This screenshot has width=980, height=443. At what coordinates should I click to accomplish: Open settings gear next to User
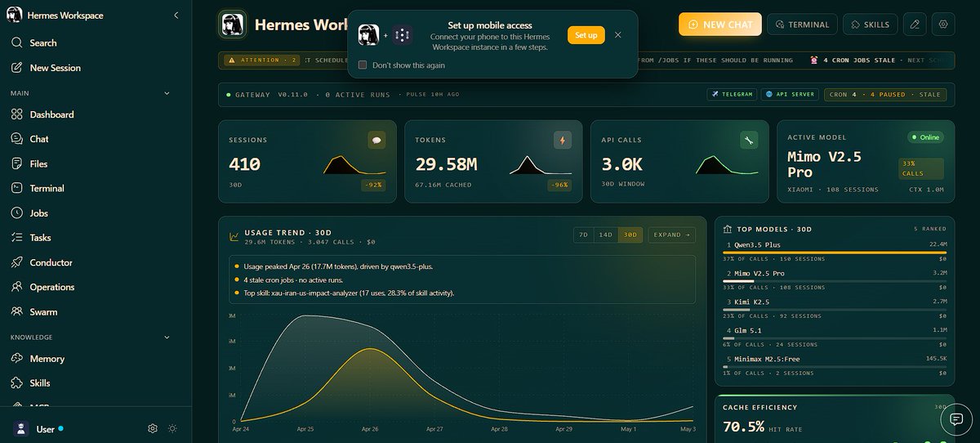click(153, 428)
